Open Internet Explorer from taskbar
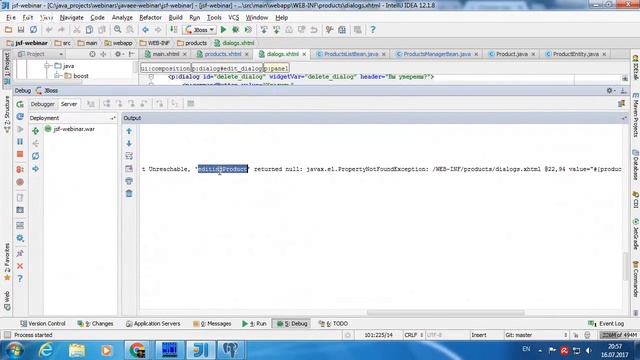640x360 pixels. click(x=46, y=350)
